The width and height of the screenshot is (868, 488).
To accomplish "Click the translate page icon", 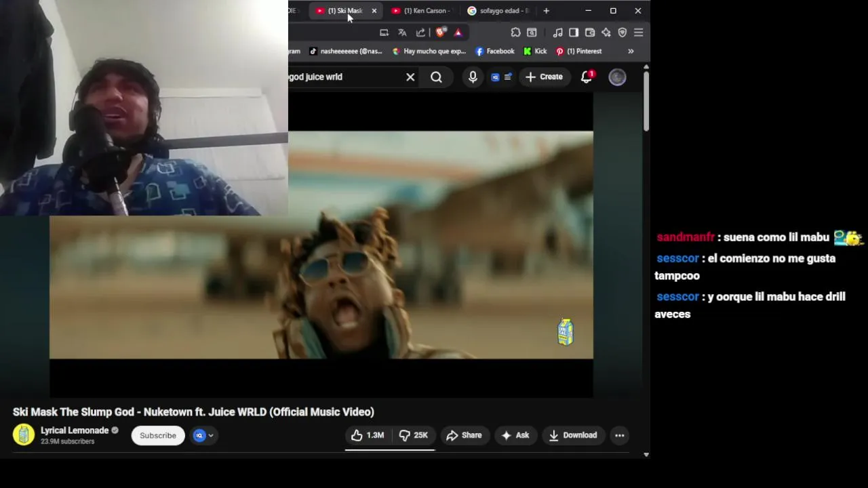I will (402, 33).
